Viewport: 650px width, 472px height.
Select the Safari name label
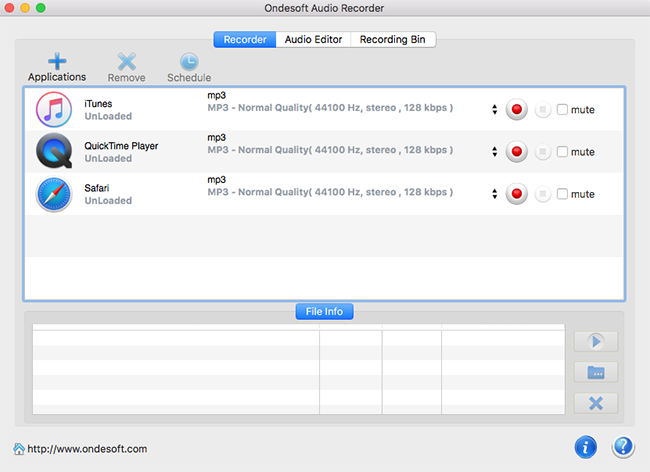97,188
